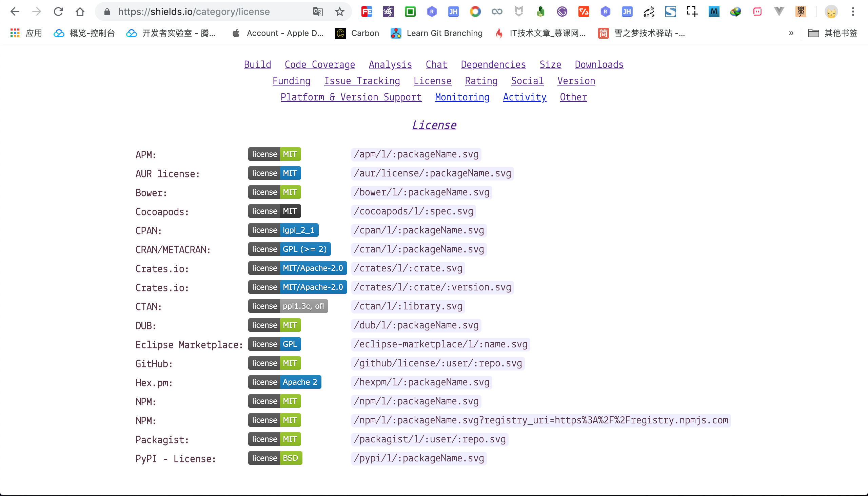Open the infinity new-tab extension

pos(497,11)
